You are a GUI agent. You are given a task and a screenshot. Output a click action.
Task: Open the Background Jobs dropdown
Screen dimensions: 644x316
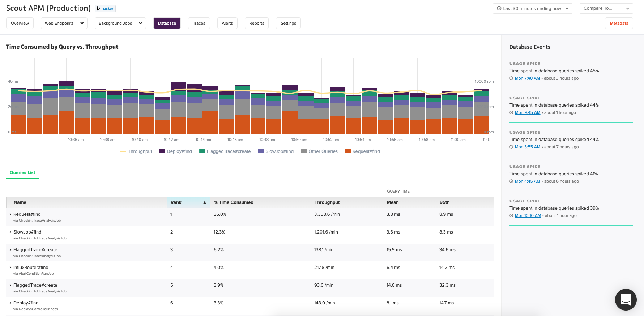120,23
